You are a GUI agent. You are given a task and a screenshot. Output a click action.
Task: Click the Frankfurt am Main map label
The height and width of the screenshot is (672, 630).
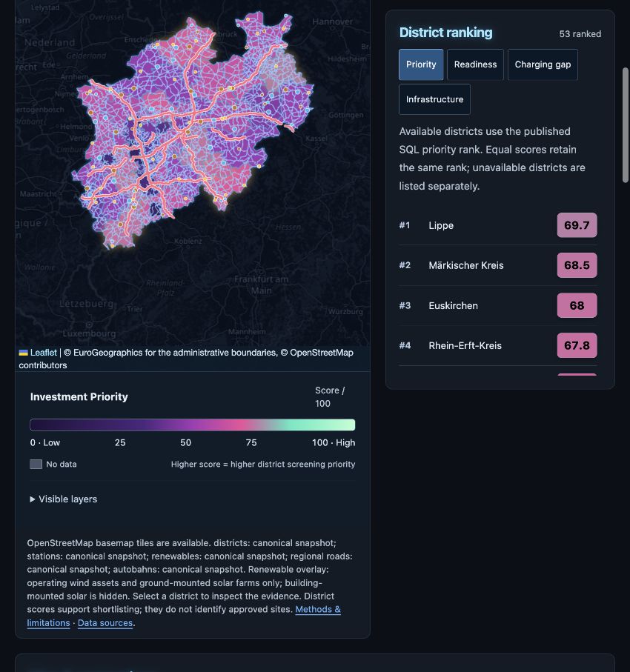261,285
